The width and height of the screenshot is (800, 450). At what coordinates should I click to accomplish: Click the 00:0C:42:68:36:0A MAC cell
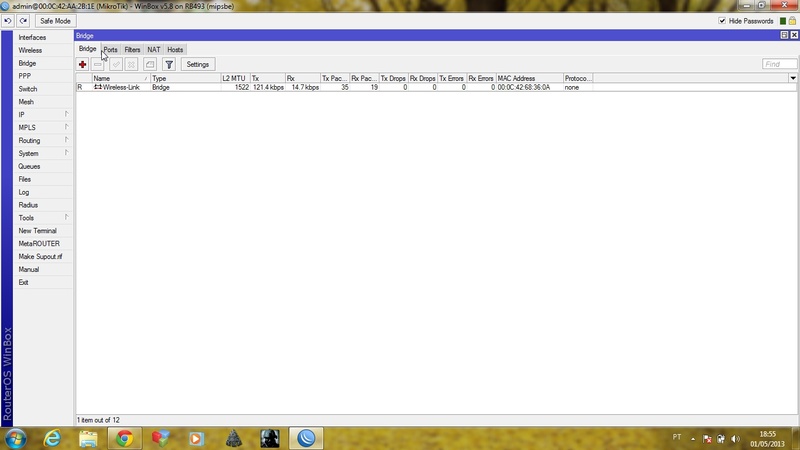click(x=524, y=87)
